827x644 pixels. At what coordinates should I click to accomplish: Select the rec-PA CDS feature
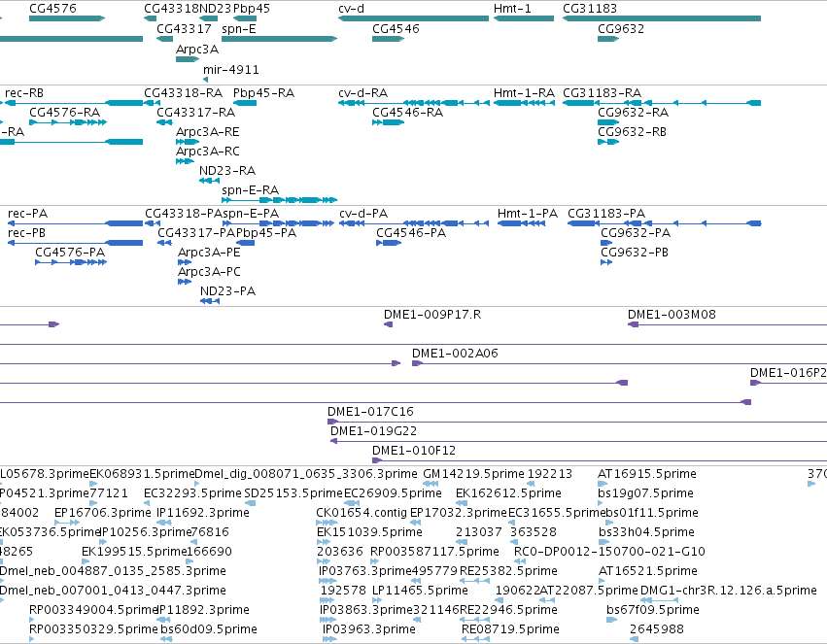(76, 223)
